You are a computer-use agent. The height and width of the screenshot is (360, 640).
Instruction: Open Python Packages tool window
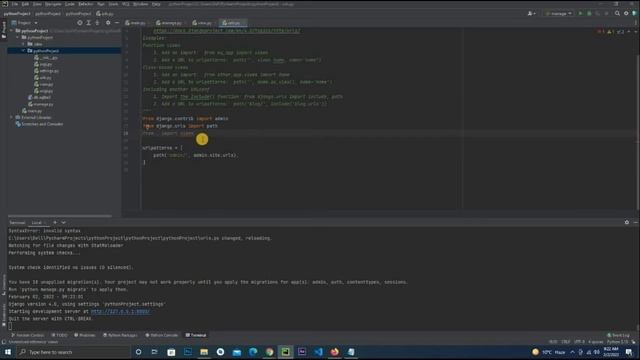point(120,335)
